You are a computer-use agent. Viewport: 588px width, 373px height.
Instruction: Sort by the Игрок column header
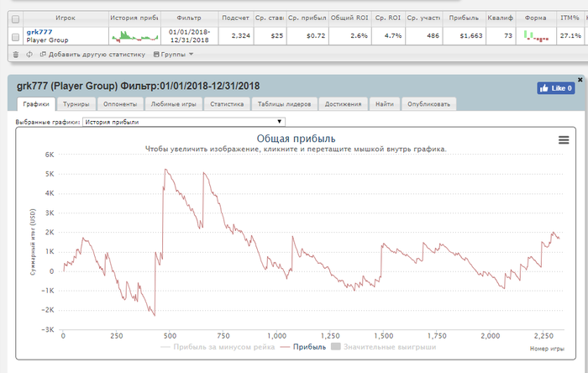click(x=66, y=18)
